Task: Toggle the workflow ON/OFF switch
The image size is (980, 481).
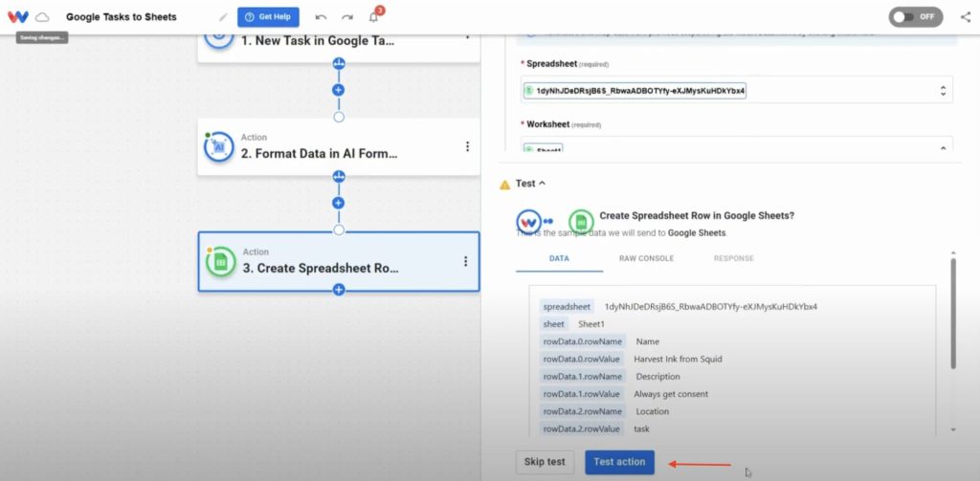Action: click(916, 17)
